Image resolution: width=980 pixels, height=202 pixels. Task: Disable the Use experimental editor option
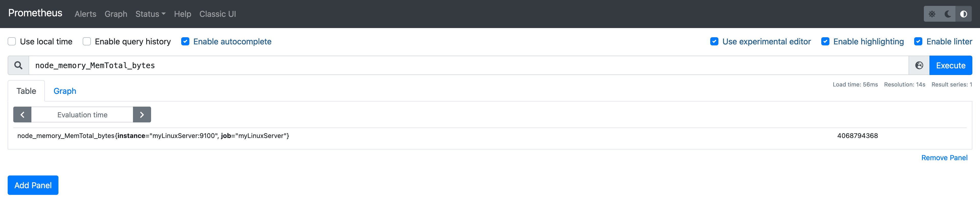click(x=715, y=41)
